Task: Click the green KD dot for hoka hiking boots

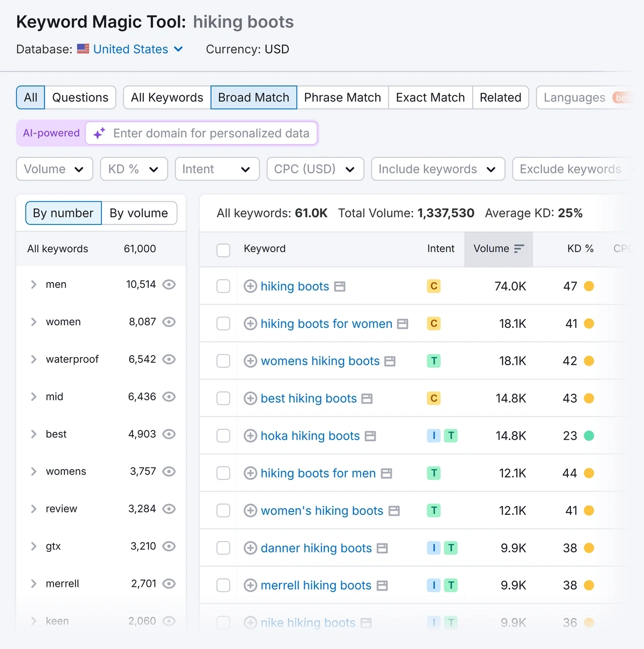Action: [589, 436]
